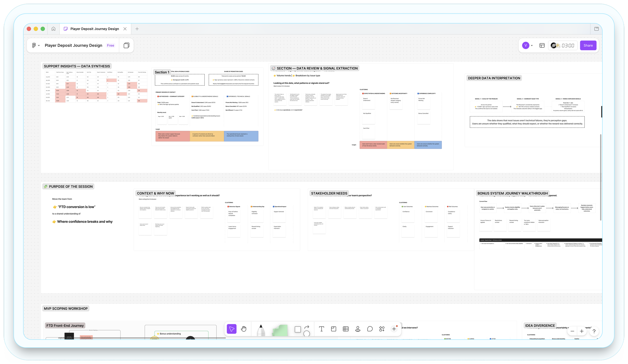Click the Free plan badge
Screen dimensions: 628x364
[111, 45]
